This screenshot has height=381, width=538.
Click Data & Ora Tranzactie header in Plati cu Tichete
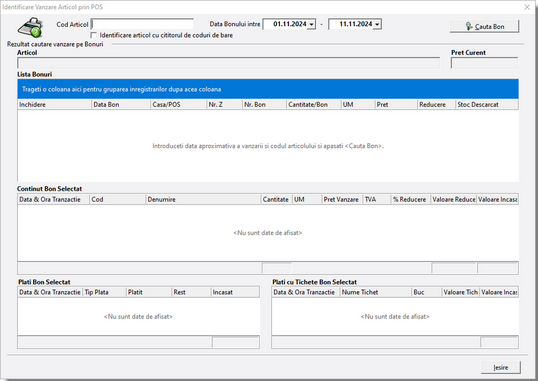(x=306, y=292)
